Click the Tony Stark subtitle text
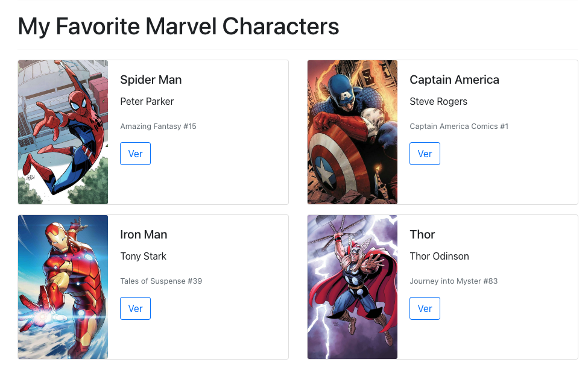The height and width of the screenshot is (365, 588). (144, 256)
